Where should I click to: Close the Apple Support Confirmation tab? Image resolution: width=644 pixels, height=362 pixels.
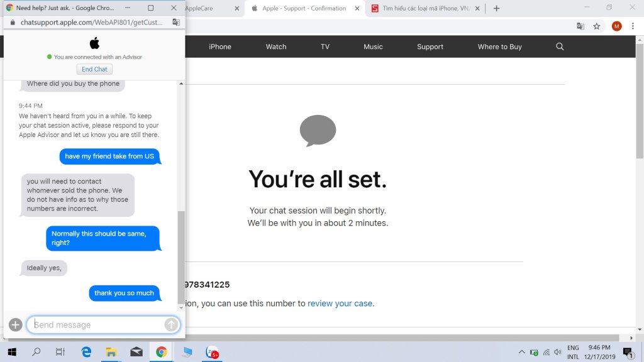click(357, 8)
